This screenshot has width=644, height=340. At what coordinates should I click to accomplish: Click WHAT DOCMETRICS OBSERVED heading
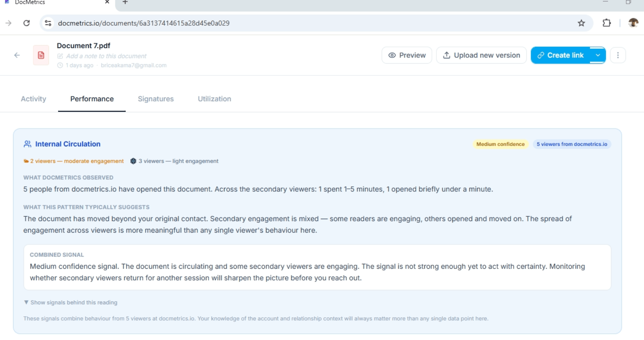(68, 178)
